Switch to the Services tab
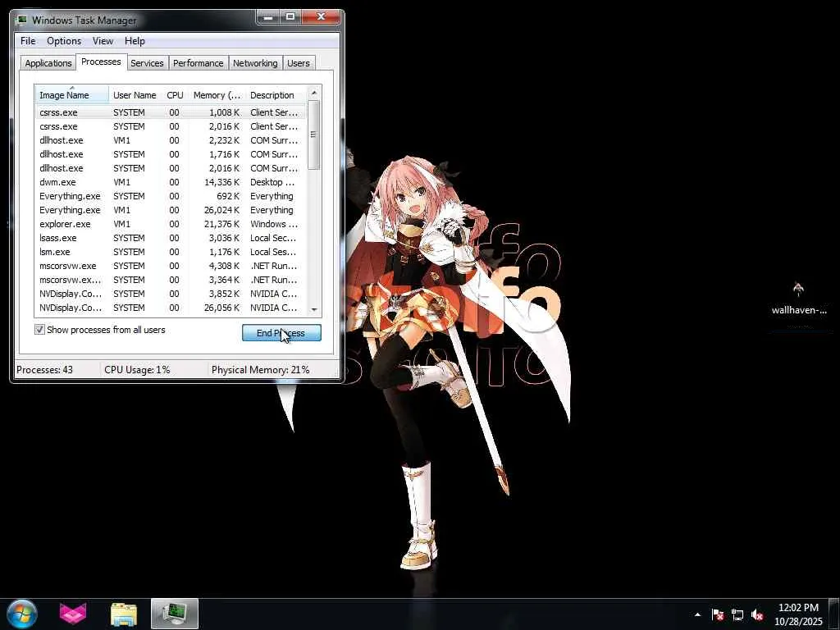The height and width of the screenshot is (630, 840). click(x=147, y=62)
